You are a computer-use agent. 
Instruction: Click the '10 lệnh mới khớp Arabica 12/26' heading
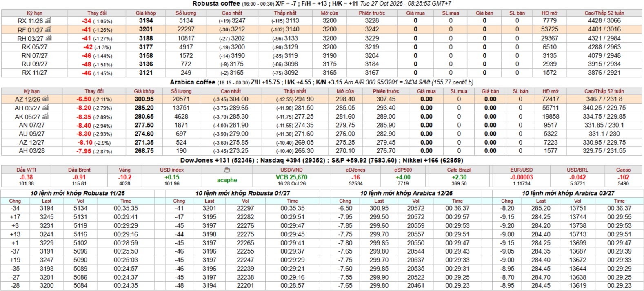click(x=406, y=193)
